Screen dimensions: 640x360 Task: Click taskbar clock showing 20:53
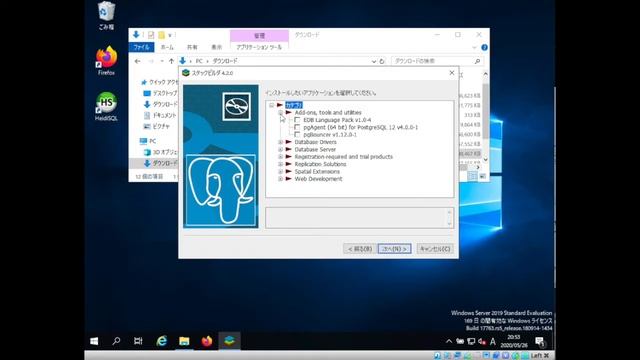[x=513, y=341]
